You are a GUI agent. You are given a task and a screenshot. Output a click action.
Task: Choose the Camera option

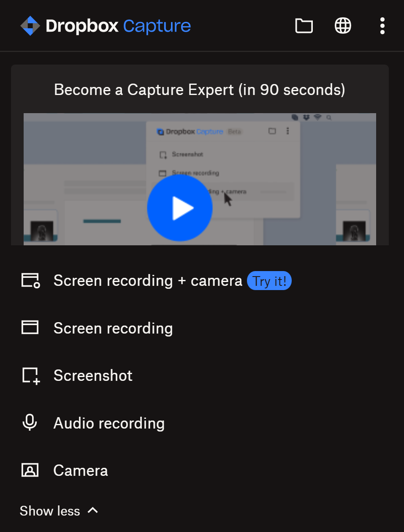coord(81,470)
